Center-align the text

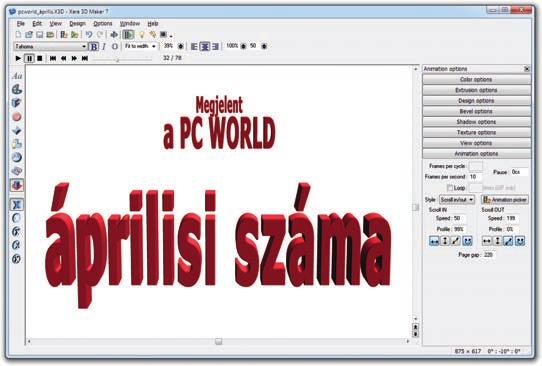coord(205,46)
